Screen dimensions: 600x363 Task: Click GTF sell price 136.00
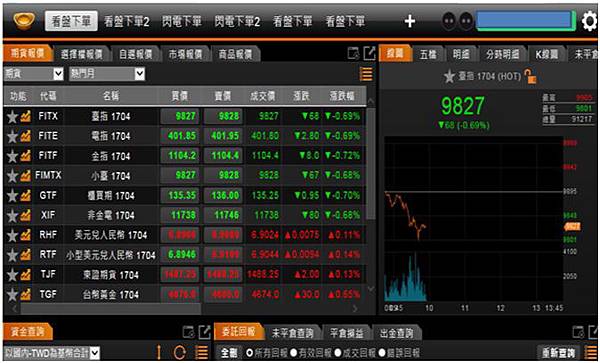tap(223, 195)
